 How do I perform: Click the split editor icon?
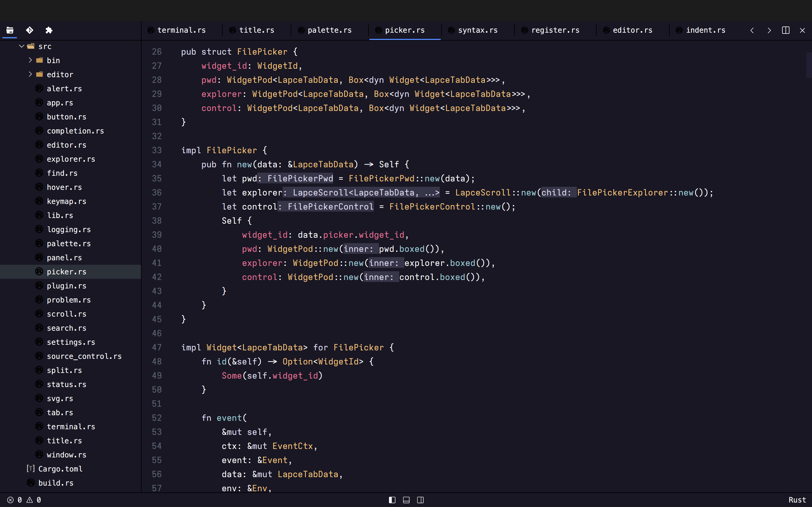coord(785,30)
